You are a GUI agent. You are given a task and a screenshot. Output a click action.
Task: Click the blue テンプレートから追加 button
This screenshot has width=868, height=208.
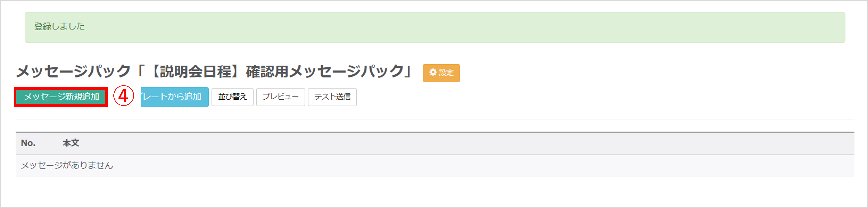coord(174,97)
